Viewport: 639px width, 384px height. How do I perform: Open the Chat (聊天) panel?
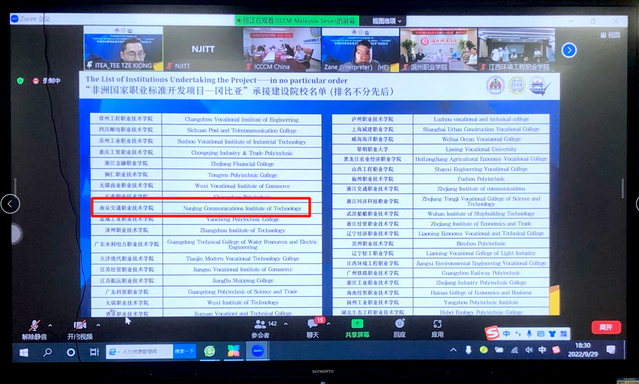[313, 329]
